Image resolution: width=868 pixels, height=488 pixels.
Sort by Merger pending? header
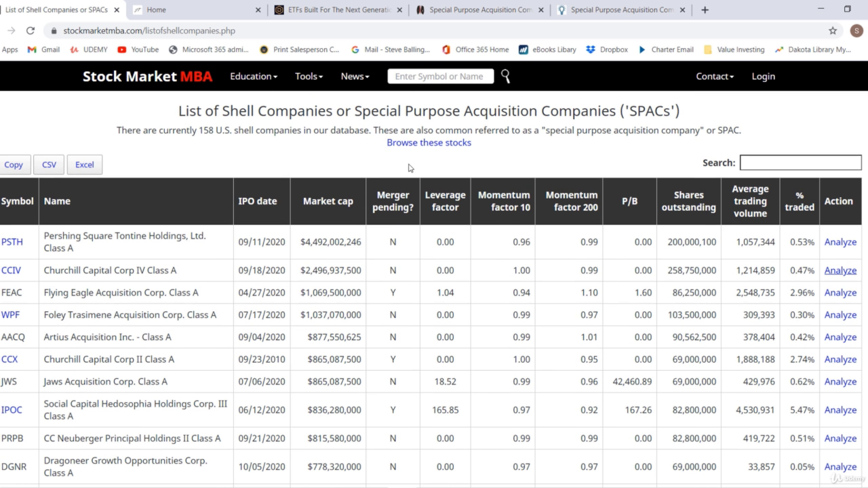[x=393, y=201]
